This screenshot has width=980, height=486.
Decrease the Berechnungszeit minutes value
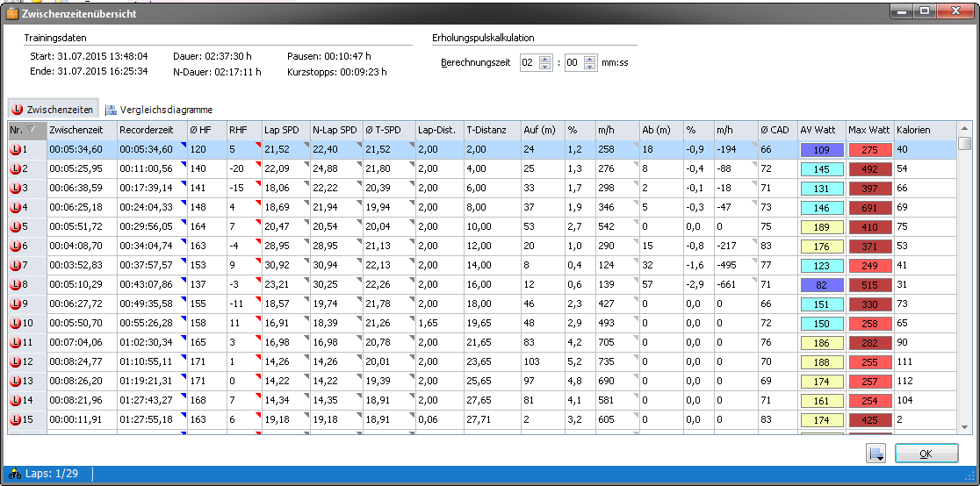545,66
